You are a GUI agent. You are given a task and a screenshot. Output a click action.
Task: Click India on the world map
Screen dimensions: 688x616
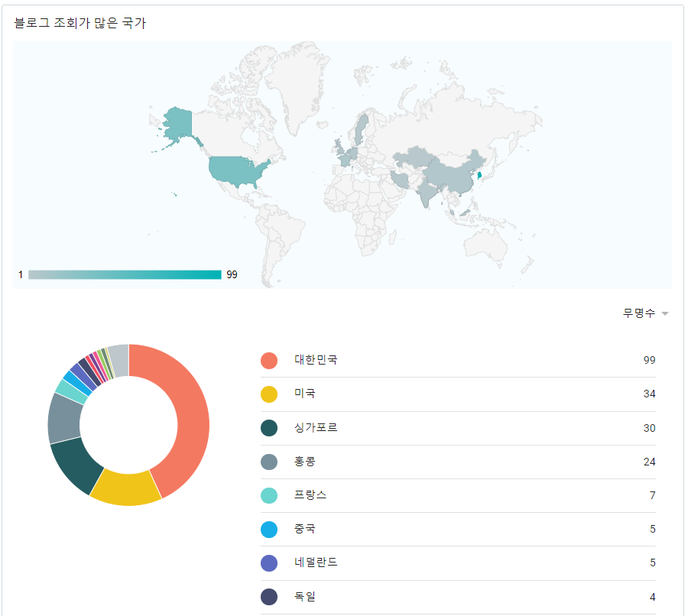(426, 193)
